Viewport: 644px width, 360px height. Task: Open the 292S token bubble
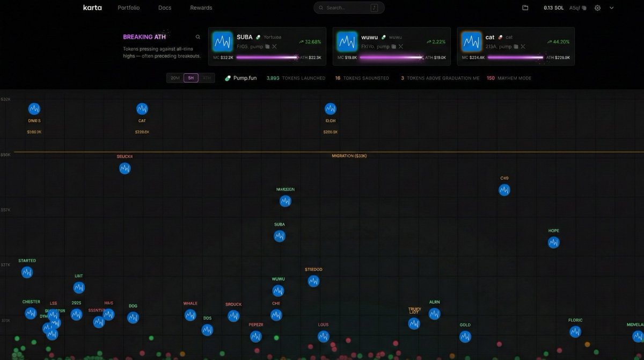77,314
